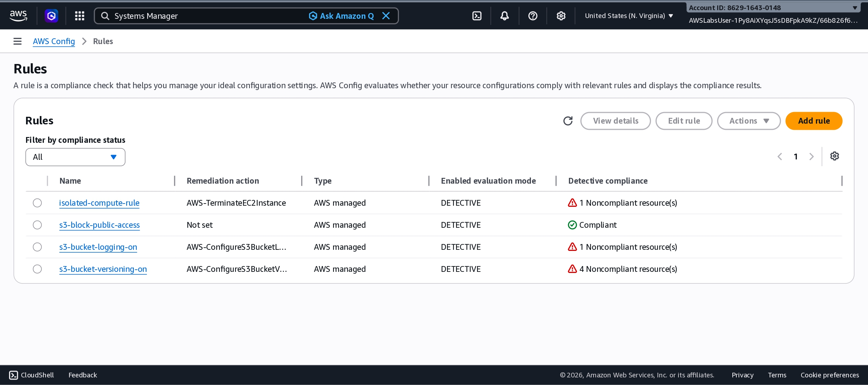Refresh the rules list
Viewport: 868px width, 385px height.
pos(568,121)
